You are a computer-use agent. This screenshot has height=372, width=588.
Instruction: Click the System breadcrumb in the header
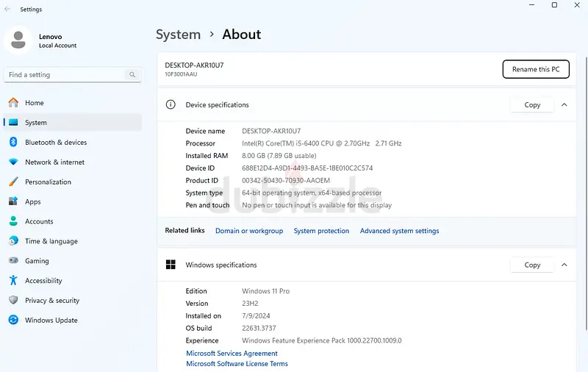click(x=178, y=35)
